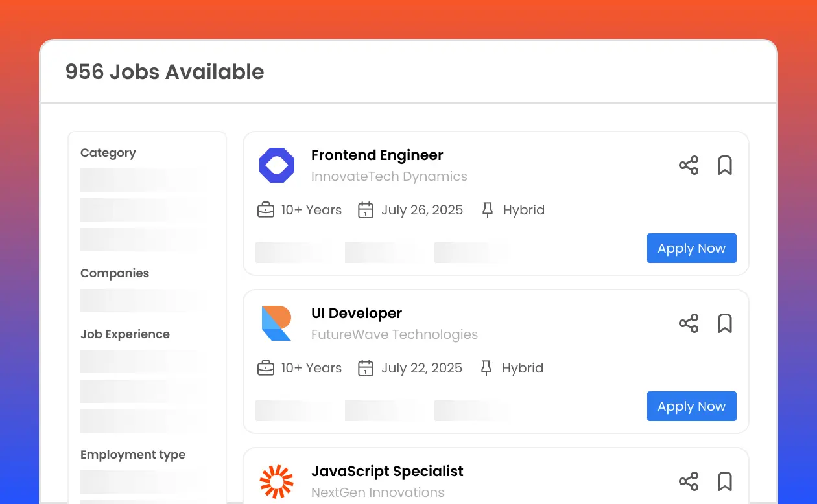Click the Job Experience filter heading
Screen dimensions: 817x504
(125, 334)
